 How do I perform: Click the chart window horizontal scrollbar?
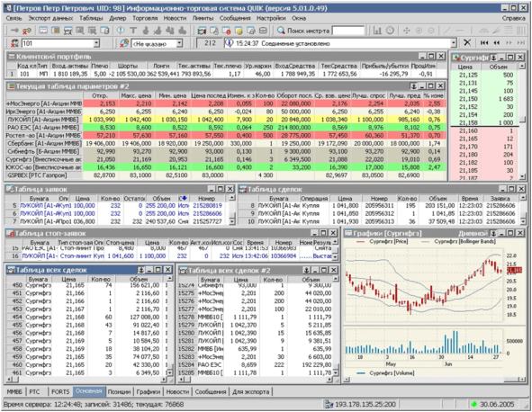(433, 380)
